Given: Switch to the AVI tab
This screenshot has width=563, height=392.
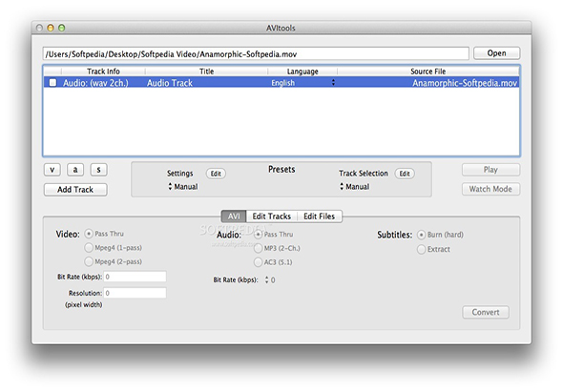Looking at the screenshot, I should pyautogui.click(x=234, y=217).
